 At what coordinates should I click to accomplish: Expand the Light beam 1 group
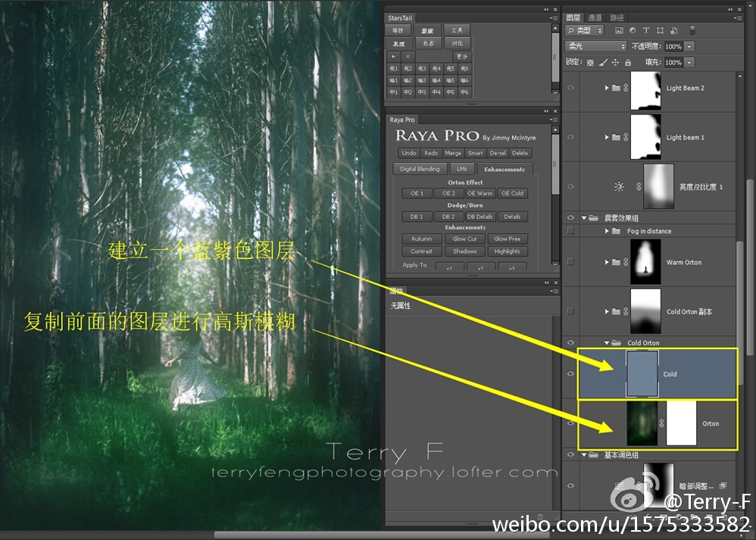coord(607,137)
